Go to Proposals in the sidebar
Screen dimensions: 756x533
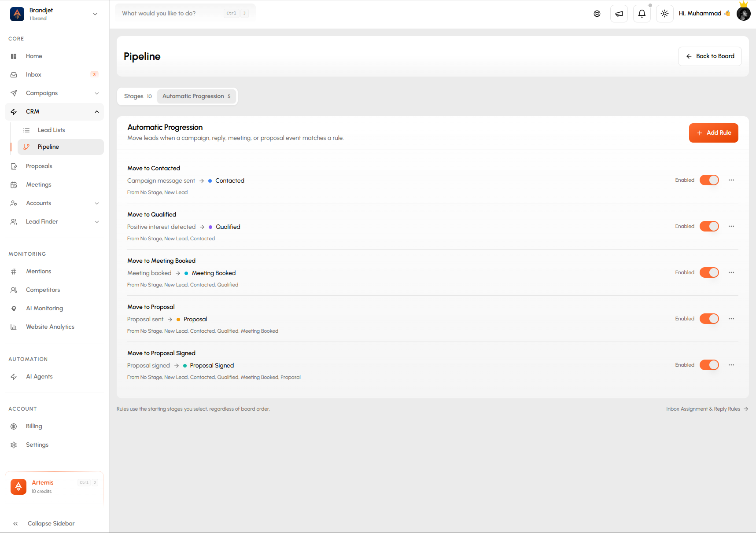[x=55, y=166]
